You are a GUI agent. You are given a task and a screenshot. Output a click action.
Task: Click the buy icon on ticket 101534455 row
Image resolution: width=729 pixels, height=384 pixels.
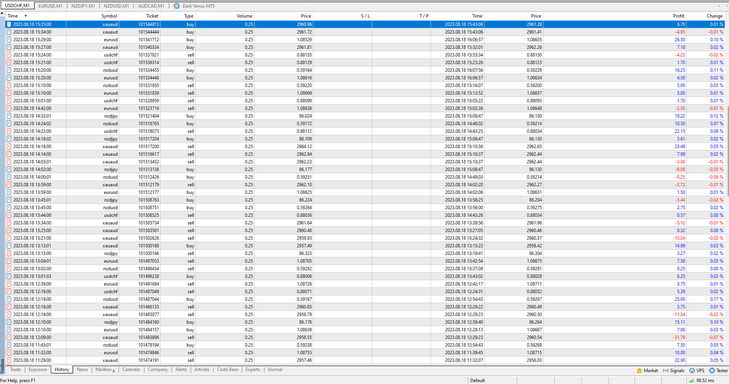[9, 70]
